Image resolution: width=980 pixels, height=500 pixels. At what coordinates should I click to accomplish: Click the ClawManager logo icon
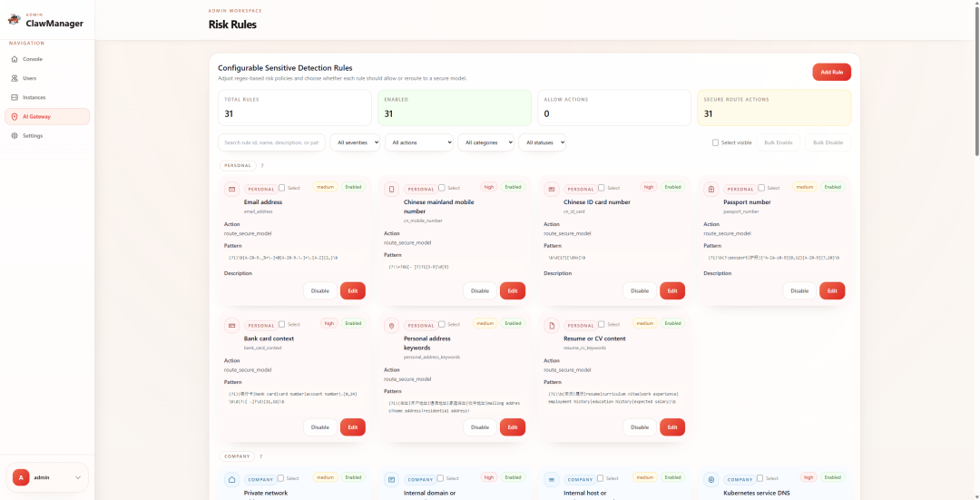click(15, 20)
